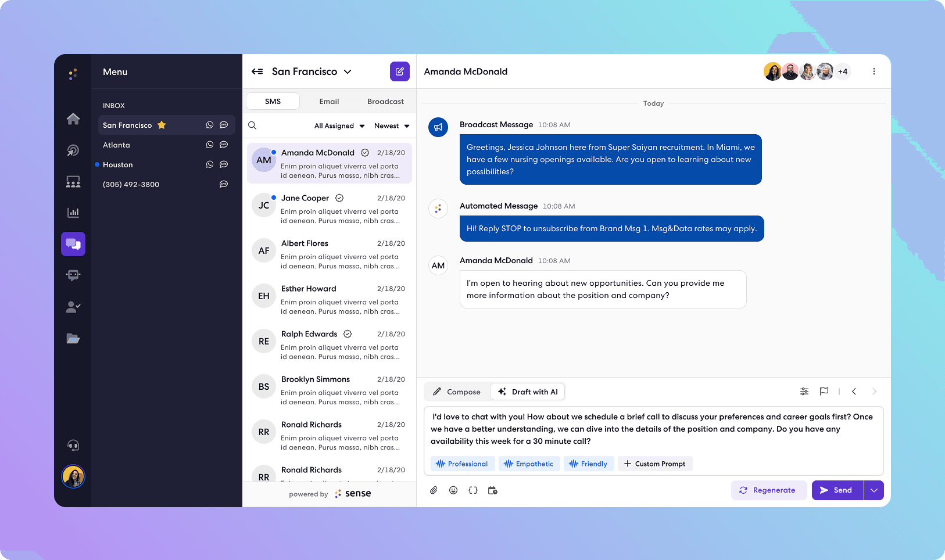The width and height of the screenshot is (945, 560).
Task: Open draft settings sliders icon
Action: click(x=804, y=392)
